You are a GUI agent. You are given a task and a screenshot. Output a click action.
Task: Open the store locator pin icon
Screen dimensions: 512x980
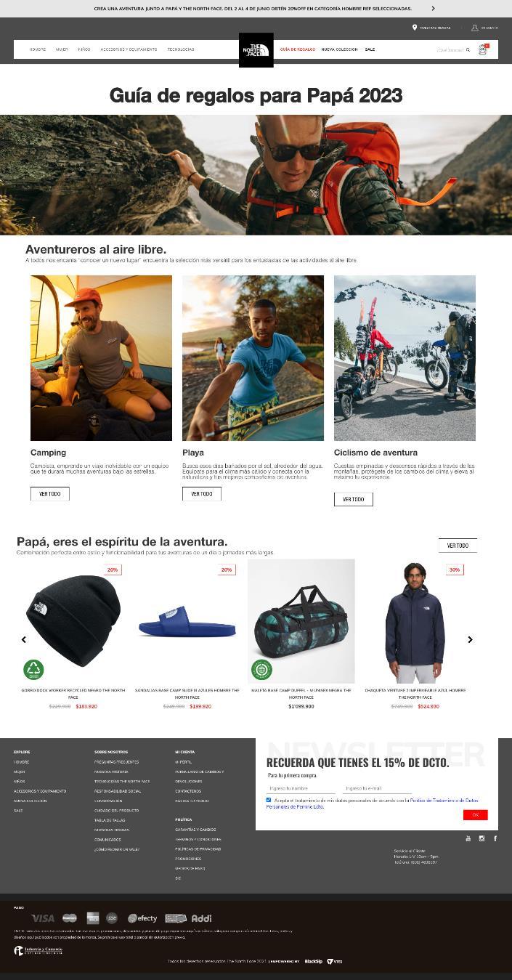pyautogui.click(x=415, y=28)
